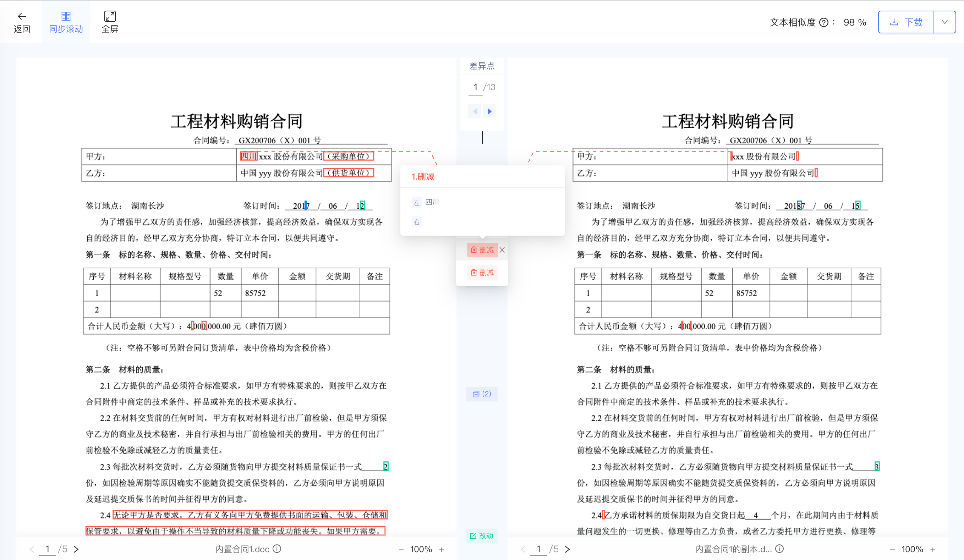Zoom out left document with minus

pos(401,550)
